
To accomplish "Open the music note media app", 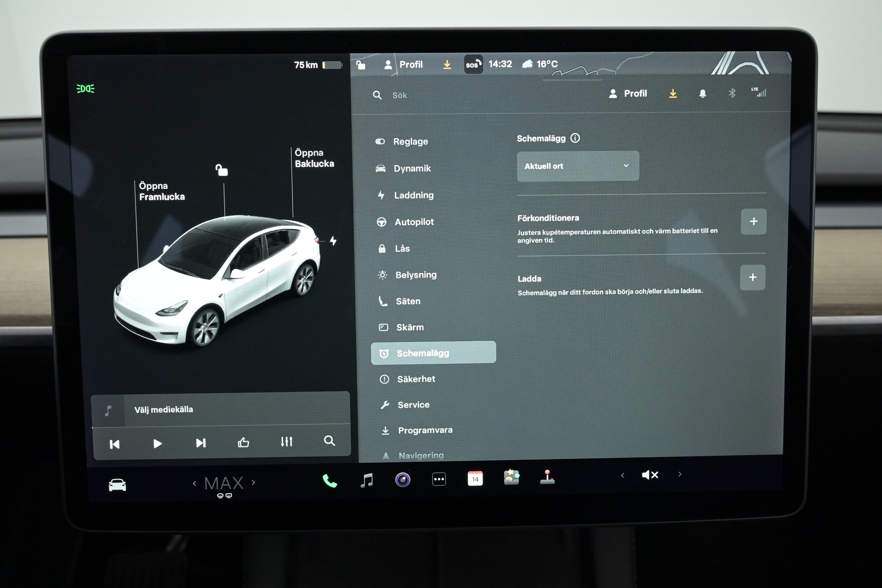I will click(x=366, y=480).
